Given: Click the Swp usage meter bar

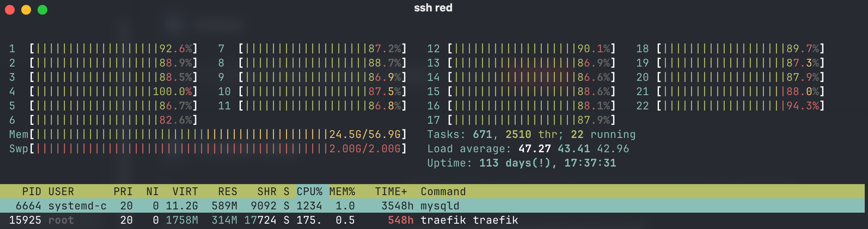Looking at the screenshot, I should point(208,149).
